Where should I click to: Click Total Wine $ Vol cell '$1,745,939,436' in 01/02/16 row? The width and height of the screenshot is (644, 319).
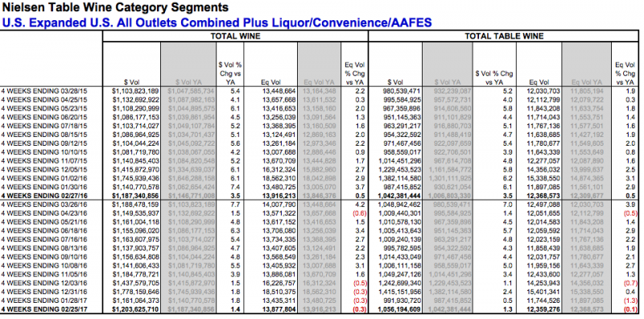point(136,178)
